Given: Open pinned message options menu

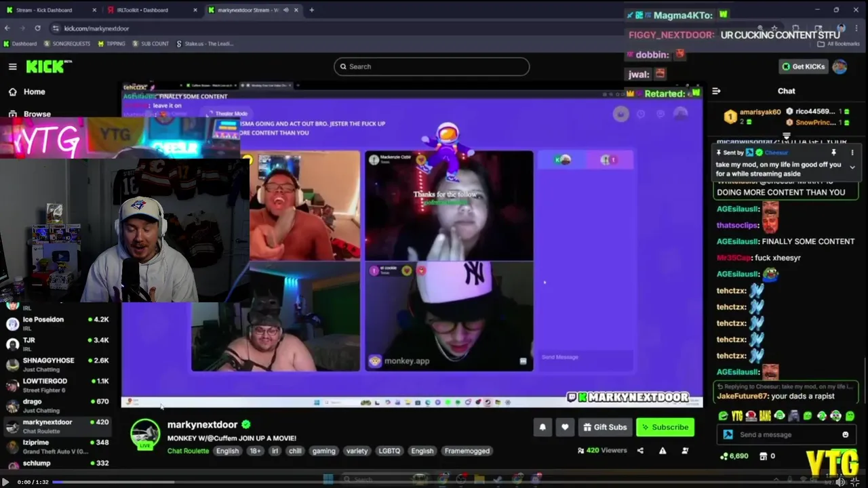Looking at the screenshot, I should (x=852, y=152).
